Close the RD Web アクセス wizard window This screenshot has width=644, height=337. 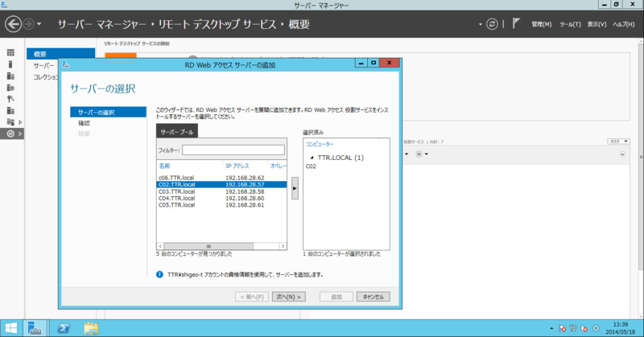[390, 63]
